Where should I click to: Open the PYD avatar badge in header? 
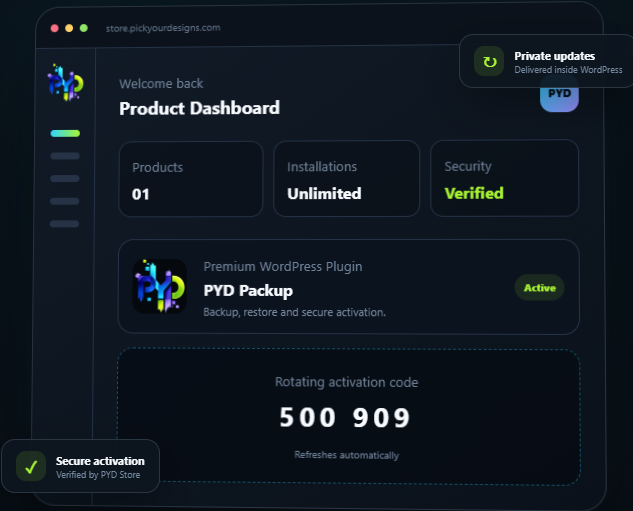(x=559, y=94)
